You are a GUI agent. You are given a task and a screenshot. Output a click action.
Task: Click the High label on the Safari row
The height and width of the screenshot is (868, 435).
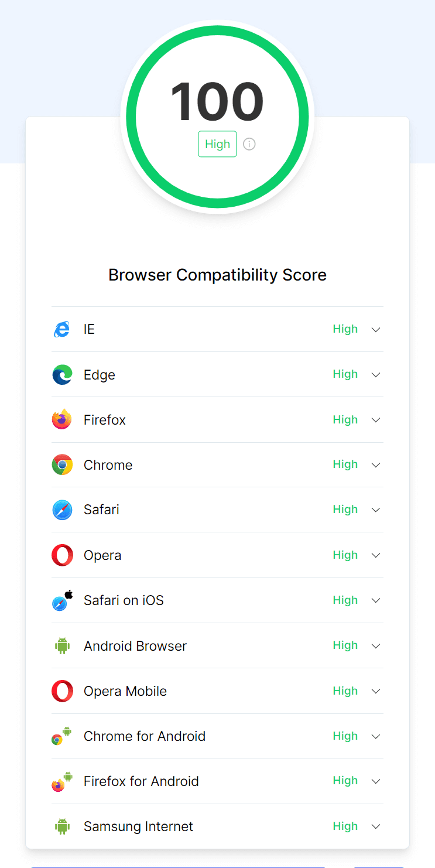point(345,510)
